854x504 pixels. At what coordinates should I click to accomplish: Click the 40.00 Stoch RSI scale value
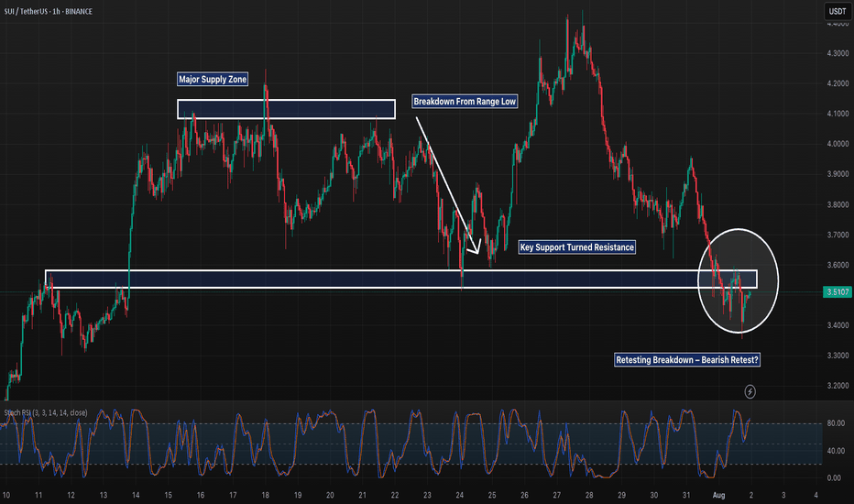[836, 451]
